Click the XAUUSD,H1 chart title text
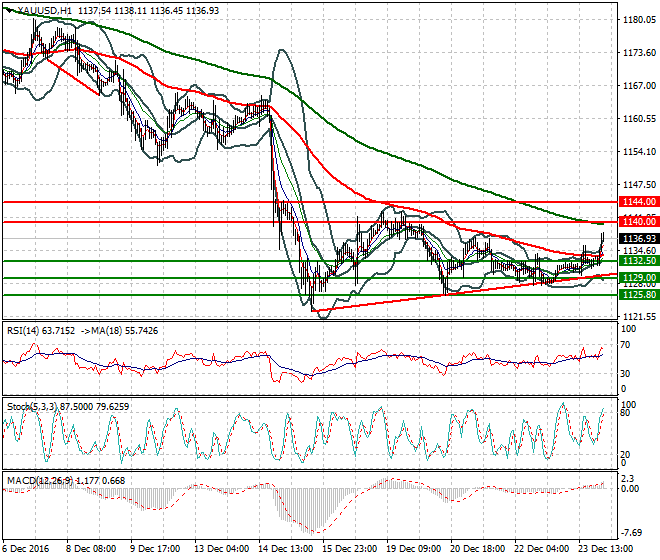The image size is (660, 560). [x=44, y=11]
